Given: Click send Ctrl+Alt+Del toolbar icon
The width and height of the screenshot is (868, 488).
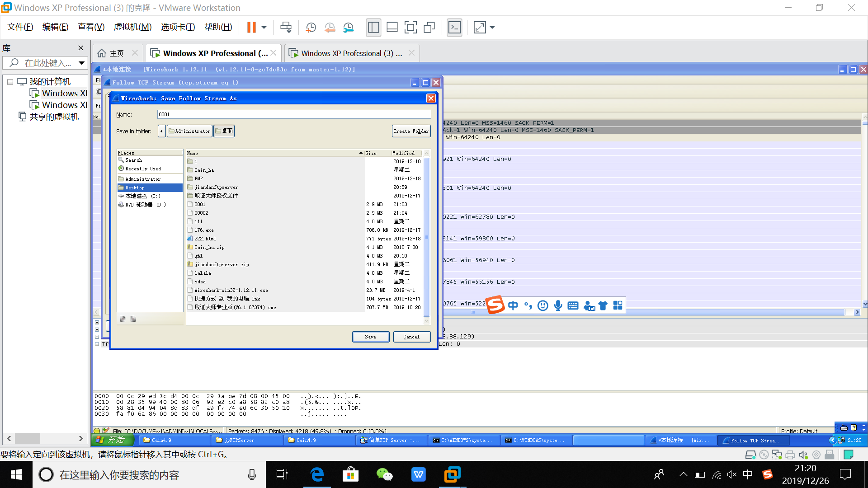Looking at the screenshot, I should click(x=286, y=28).
